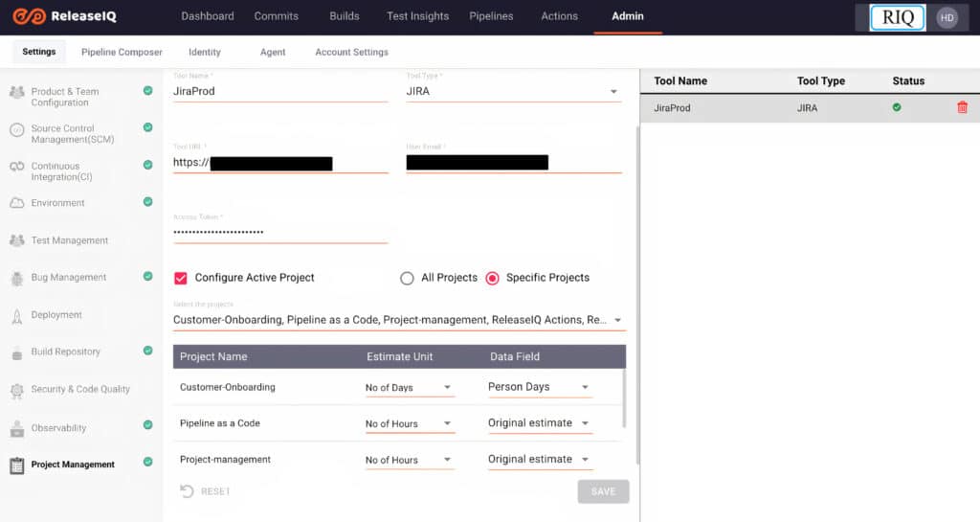Image resolution: width=980 pixels, height=522 pixels.
Task: Select the Specific Projects radio button
Action: (x=493, y=278)
